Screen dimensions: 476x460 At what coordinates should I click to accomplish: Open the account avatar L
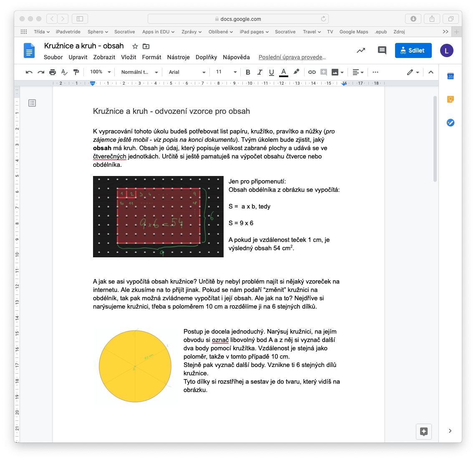(x=446, y=50)
